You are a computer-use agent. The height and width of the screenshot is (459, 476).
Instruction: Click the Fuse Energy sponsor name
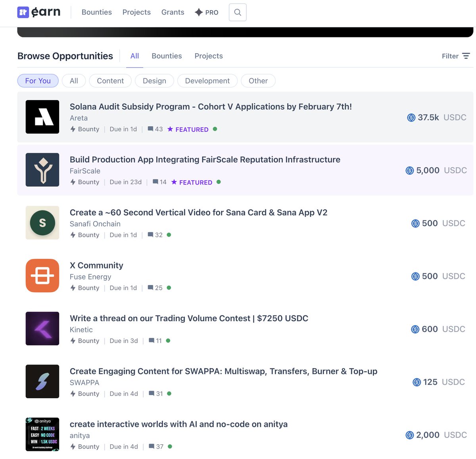(x=90, y=277)
